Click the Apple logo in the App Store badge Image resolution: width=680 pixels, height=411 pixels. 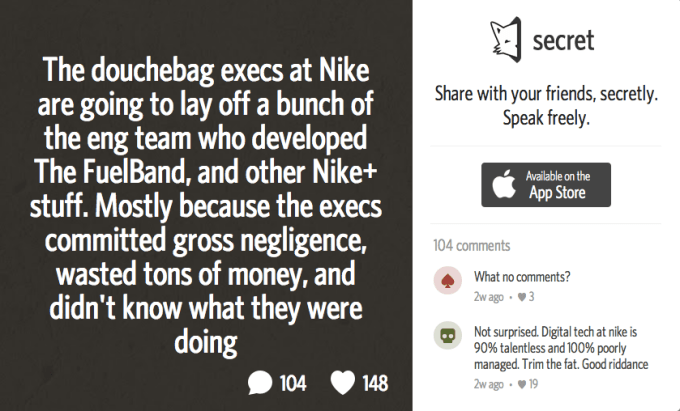(504, 185)
